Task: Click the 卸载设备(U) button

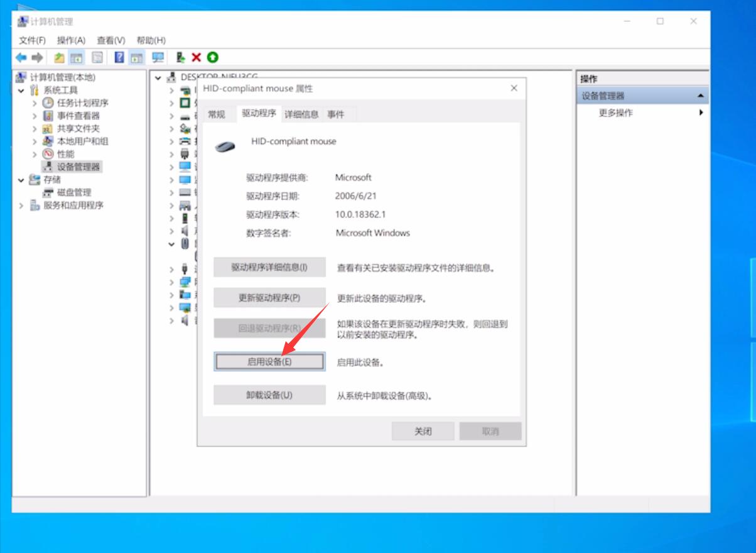Action: [269, 395]
